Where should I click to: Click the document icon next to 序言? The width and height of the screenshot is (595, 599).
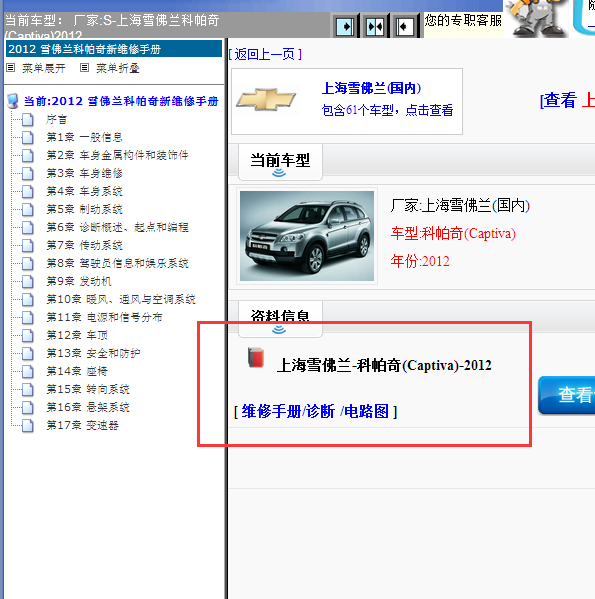(27, 120)
